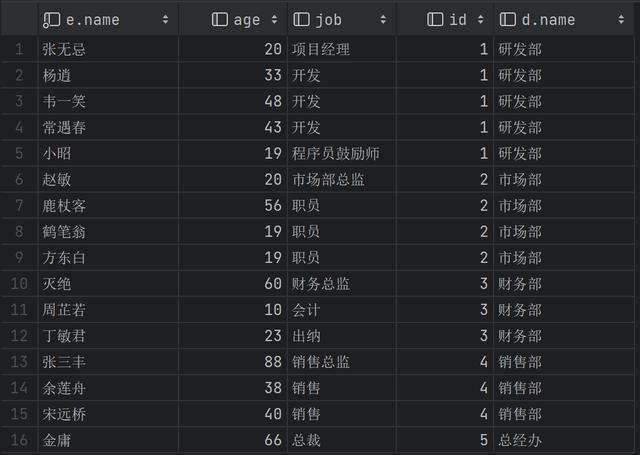Click the cell 韦一笑

pos(64,101)
